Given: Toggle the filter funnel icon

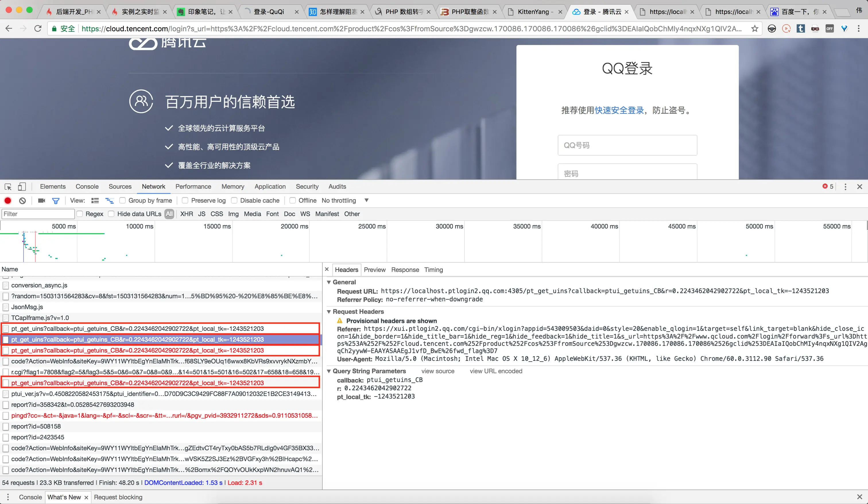Looking at the screenshot, I should (55, 201).
